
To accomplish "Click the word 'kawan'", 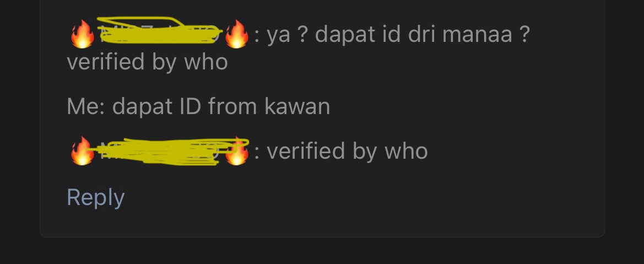I will [297, 106].
